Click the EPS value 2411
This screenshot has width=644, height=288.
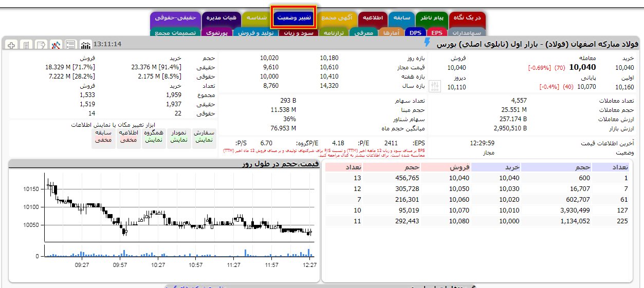391,143
